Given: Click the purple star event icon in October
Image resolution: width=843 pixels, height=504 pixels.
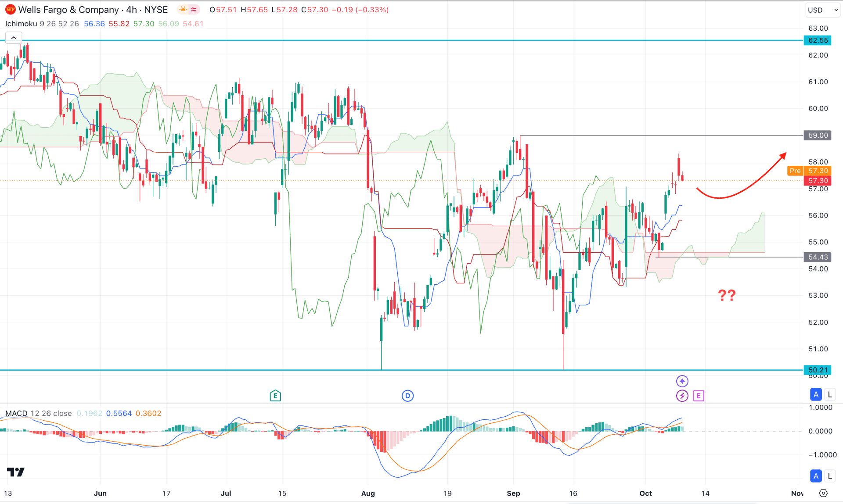Looking at the screenshot, I should click(x=682, y=381).
